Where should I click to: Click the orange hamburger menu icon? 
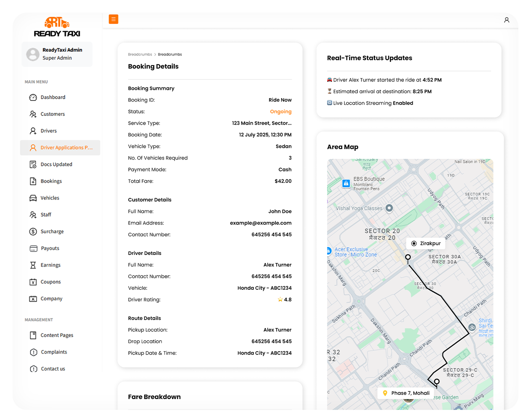pos(114,19)
